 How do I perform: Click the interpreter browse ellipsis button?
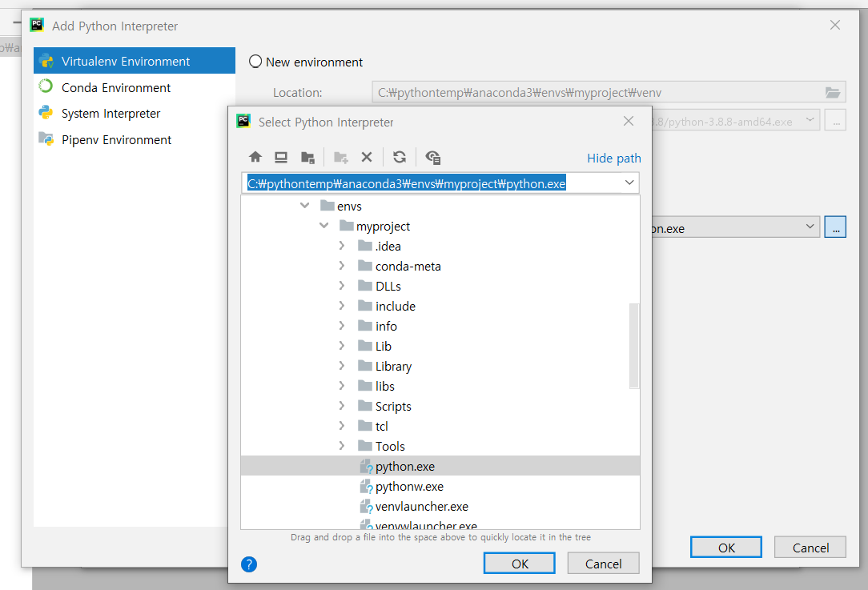pos(835,227)
